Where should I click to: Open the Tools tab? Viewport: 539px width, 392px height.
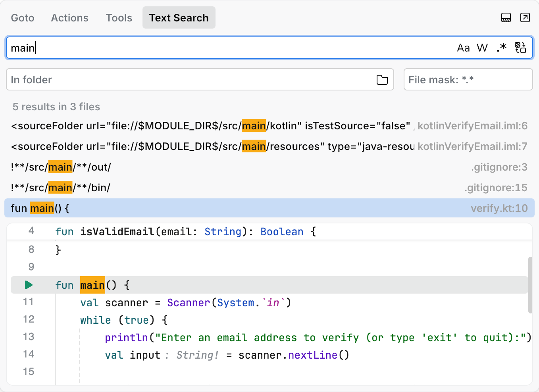pyautogui.click(x=119, y=17)
